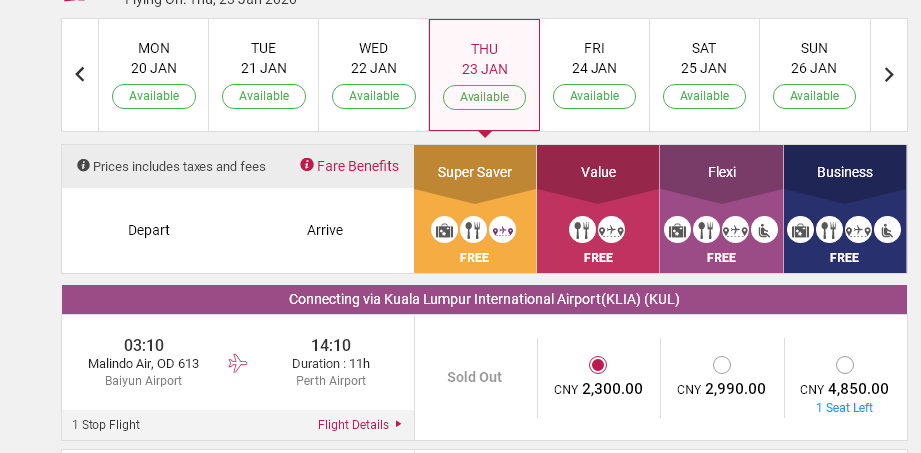Click the flight route icon under Business

pyautogui.click(x=858, y=230)
